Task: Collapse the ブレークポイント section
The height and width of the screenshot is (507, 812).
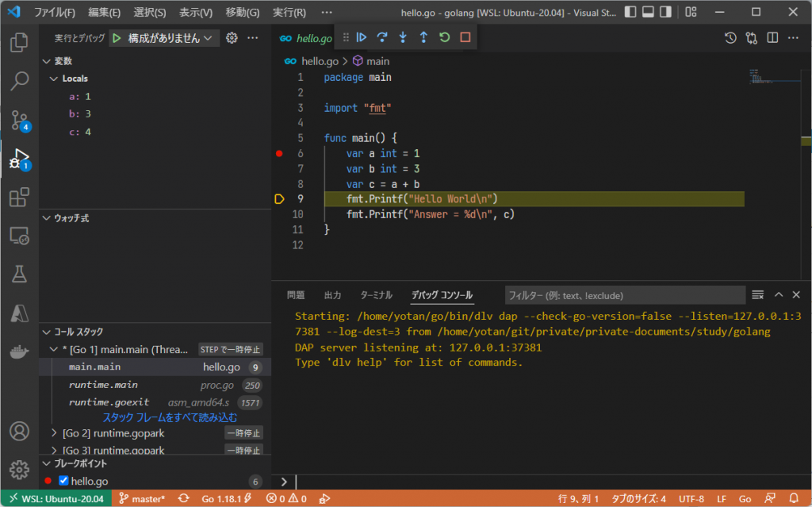Action: coord(47,463)
